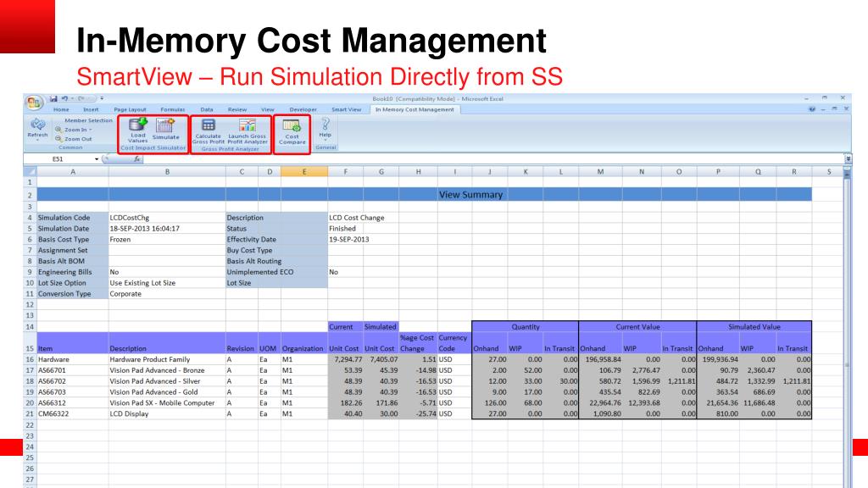Open Cost Compare
The height and width of the screenshot is (488, 868).
[x=292, y=131]
